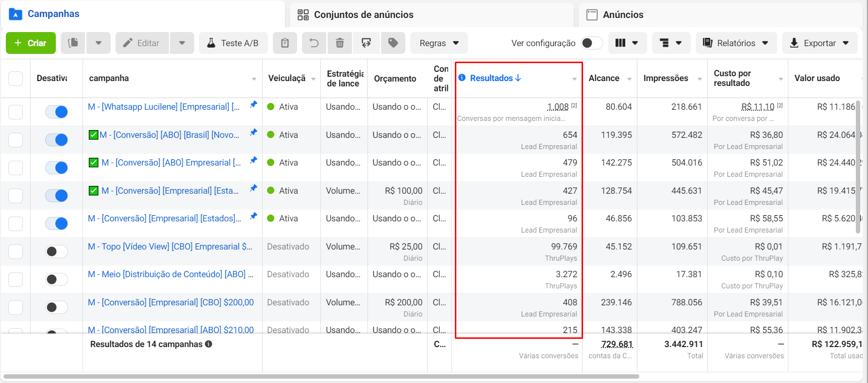The height and width of the screenshot is (383, 868).
Task: Open the Custo por resultado column arrow
Action: [x=781, y=79]
